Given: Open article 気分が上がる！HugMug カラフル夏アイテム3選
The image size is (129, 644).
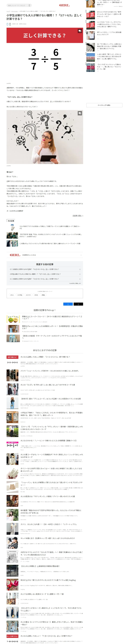Looking at the screenshot, I should [48, 580].
